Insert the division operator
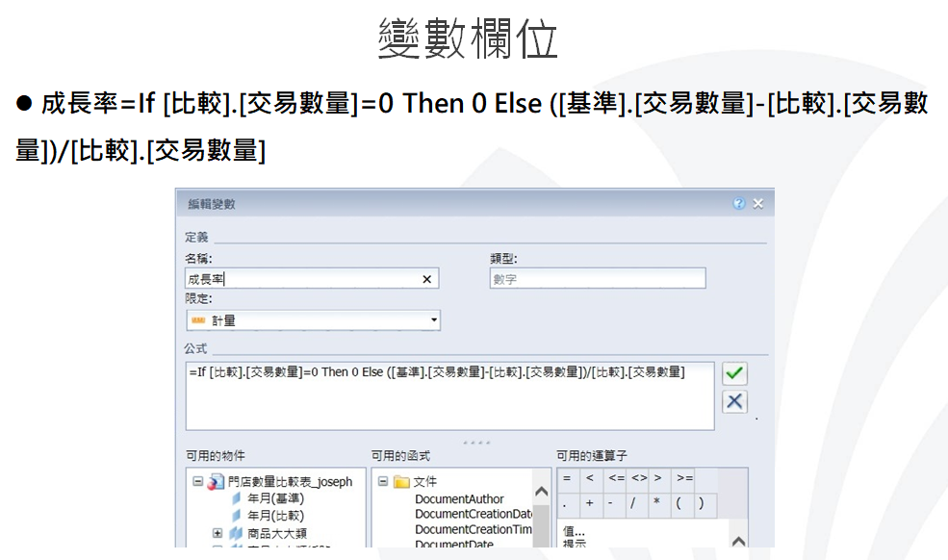Image resolution: width=948 pixels, height=560 pixels. [633, 503]
